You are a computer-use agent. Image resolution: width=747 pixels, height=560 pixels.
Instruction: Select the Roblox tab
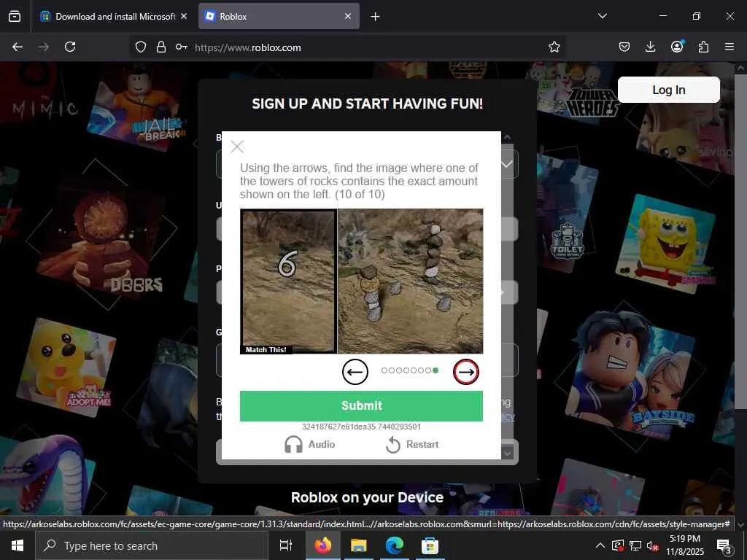coord(279,17)
